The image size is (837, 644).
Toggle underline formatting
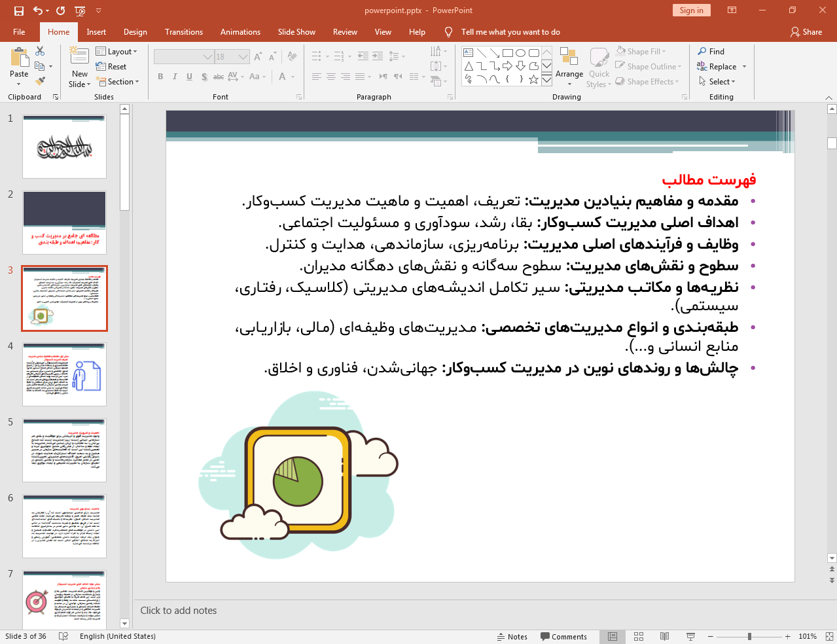pyautogui.click(x=189, y=77)
